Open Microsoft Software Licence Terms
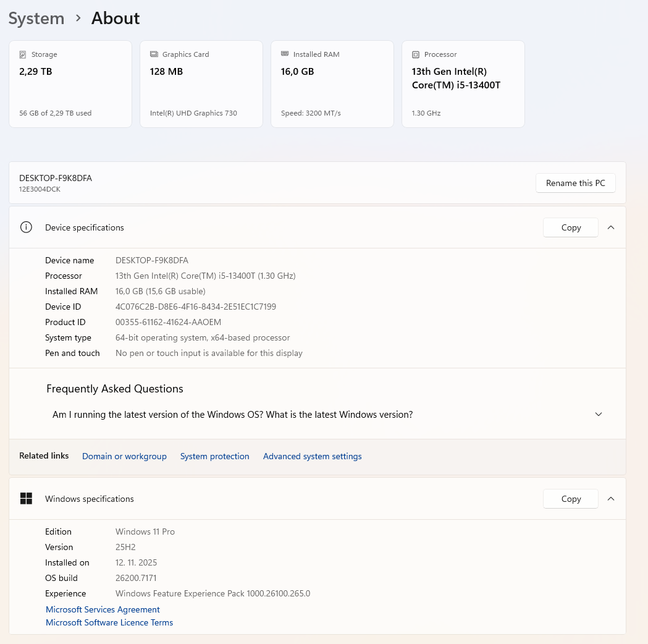648x644 pixels. (x=109, y=623)
